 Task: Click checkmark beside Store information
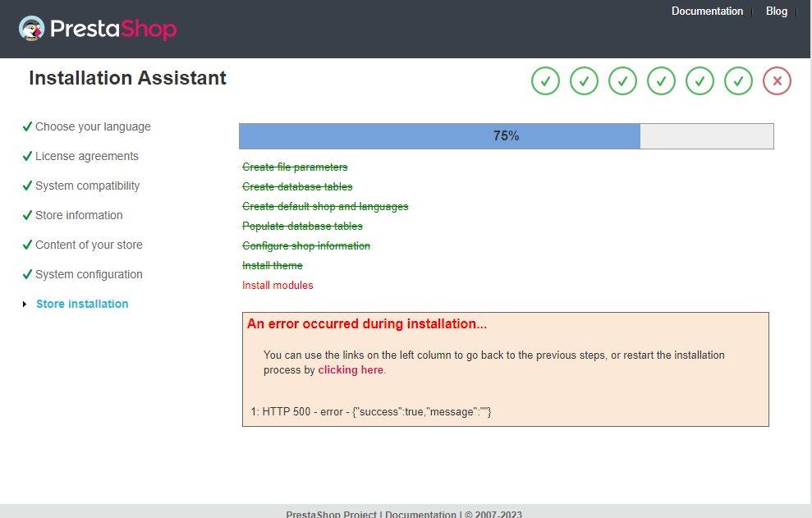pyautogui.click(x=27, y=215)
